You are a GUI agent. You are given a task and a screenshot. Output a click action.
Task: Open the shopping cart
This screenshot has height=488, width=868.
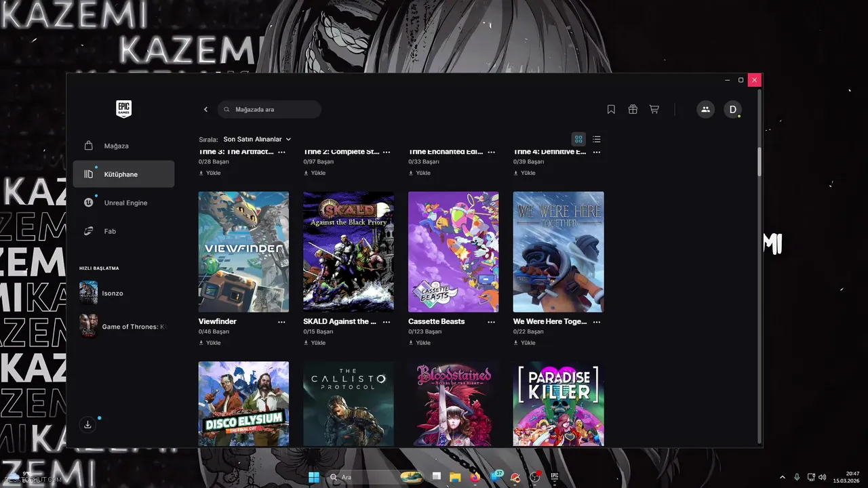click(654, 109)
